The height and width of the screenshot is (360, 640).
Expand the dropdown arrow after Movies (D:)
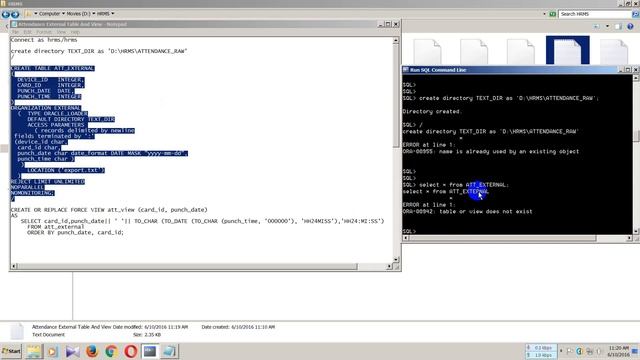click(x=94, y=14)
